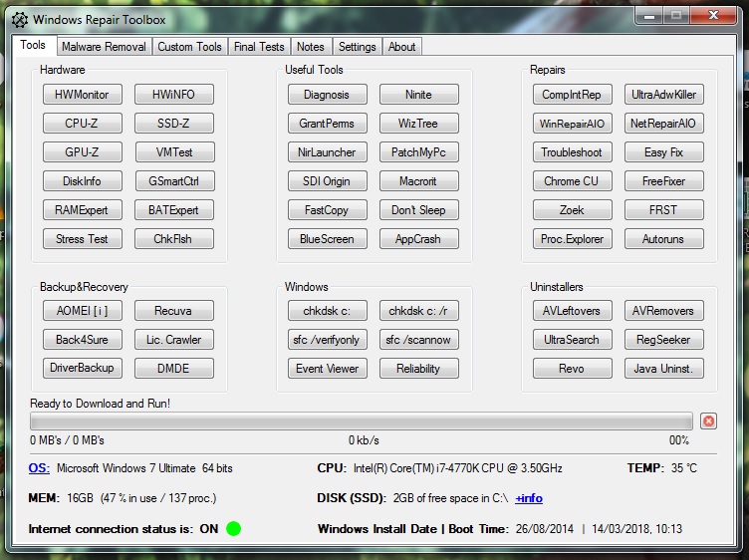Run sfc /scannow command
This screenshot has width=749, height=560.
(418, 340)
